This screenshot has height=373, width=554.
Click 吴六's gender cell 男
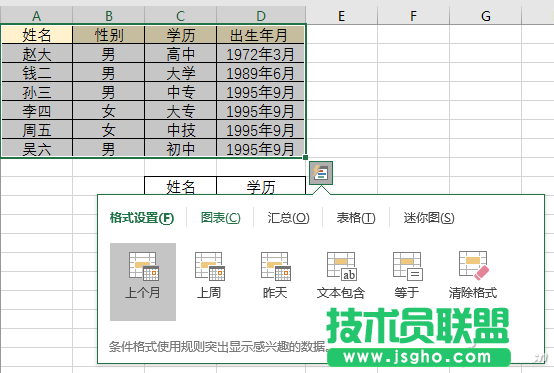(x=109, y=148)
